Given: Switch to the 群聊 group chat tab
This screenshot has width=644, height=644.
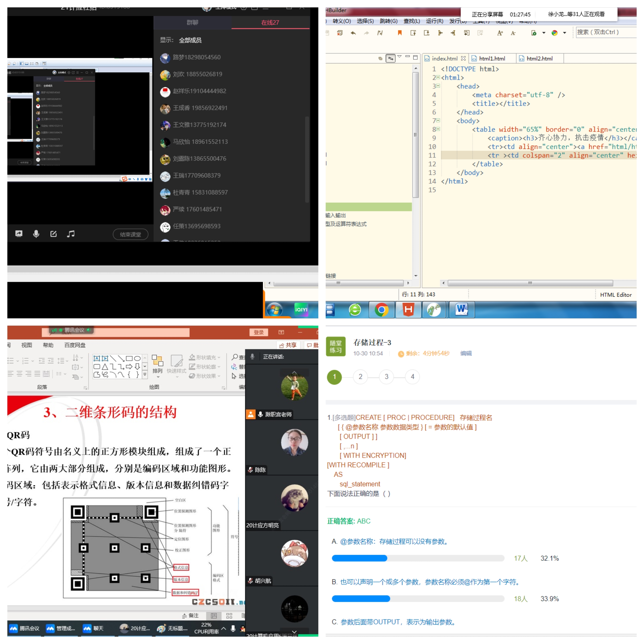Looking at the screenshot, I should tap(192, 22).
